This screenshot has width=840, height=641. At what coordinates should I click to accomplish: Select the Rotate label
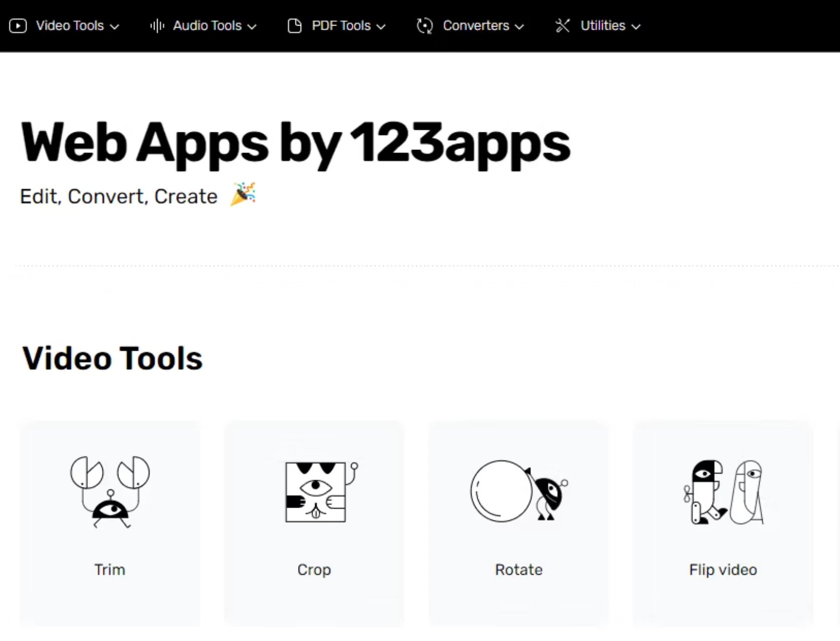[519, 570]
